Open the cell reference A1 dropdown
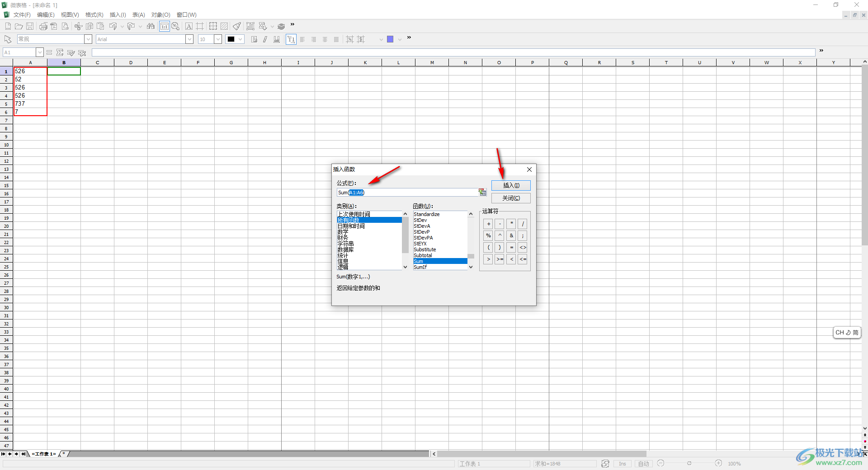 click(x=40, y=52)
